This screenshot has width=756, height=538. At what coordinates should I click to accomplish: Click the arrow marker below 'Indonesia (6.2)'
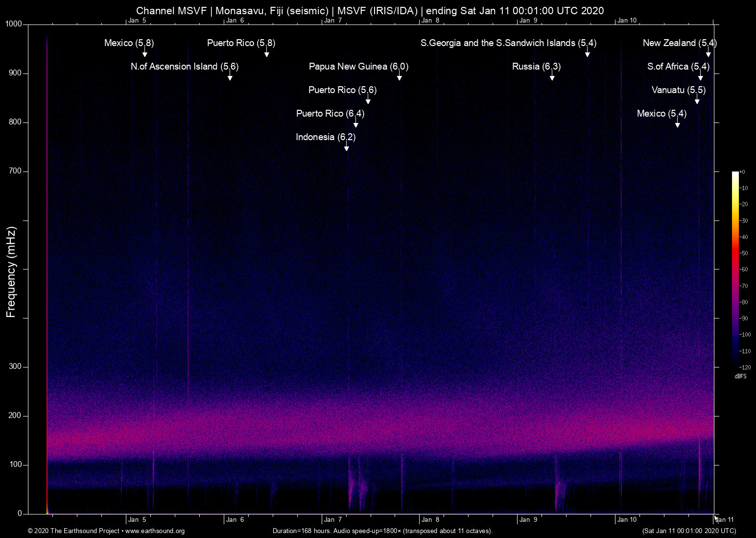(x=347, y=147)
